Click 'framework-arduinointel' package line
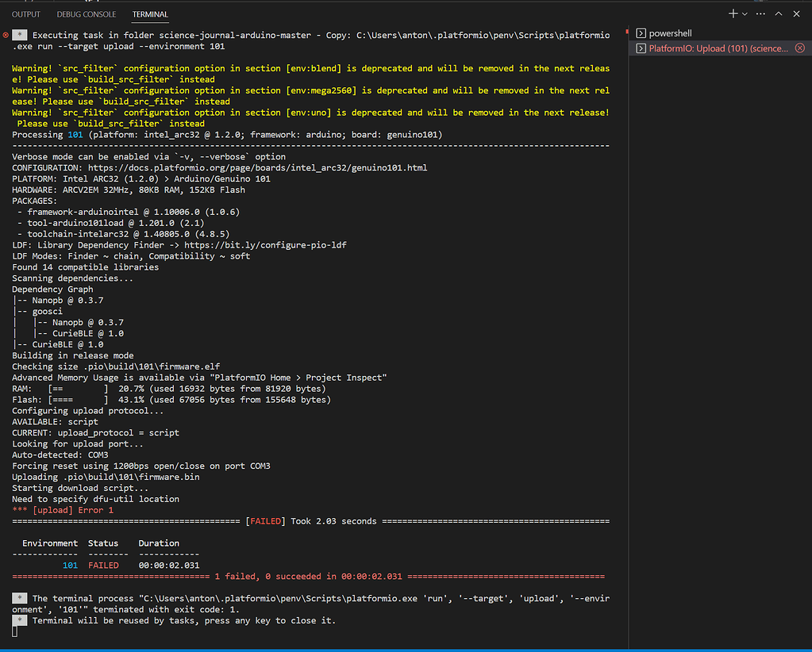Viewport: 812px width, 652px height. tap(129, 212)
